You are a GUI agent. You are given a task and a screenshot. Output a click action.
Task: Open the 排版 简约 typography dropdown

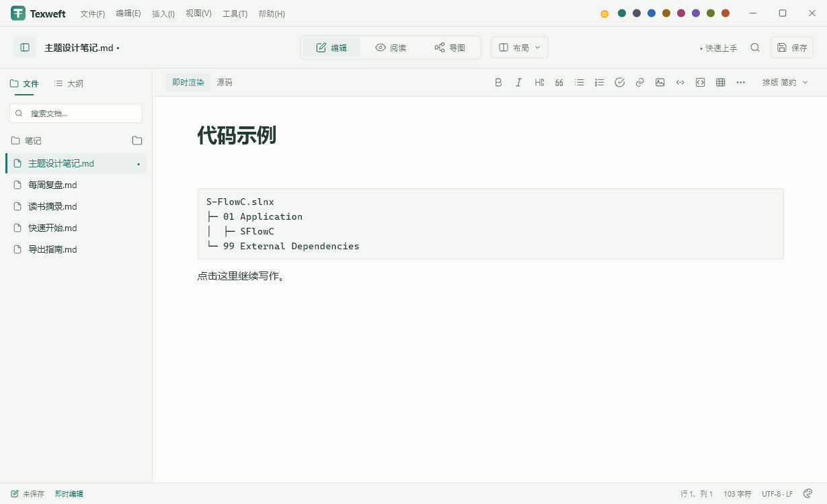785,83
